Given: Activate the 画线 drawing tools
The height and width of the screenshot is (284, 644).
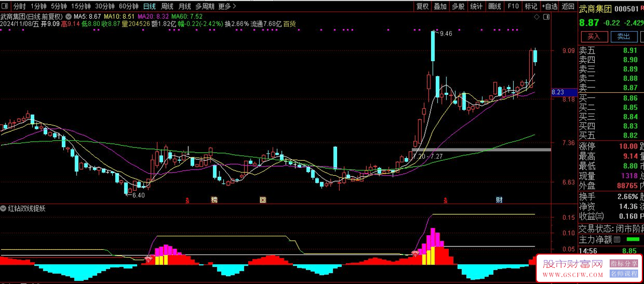Looking at the screenshot, I should coord(495,6).
